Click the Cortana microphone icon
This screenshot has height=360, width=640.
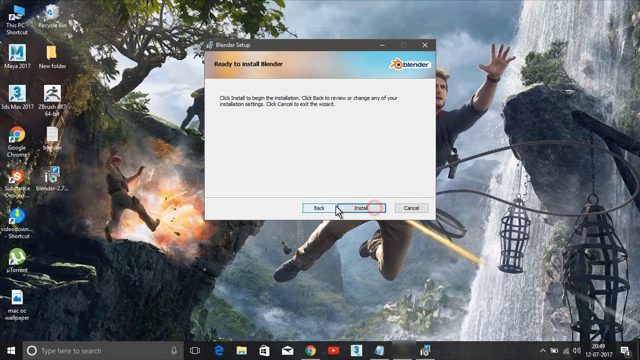[x=174, y=351]
